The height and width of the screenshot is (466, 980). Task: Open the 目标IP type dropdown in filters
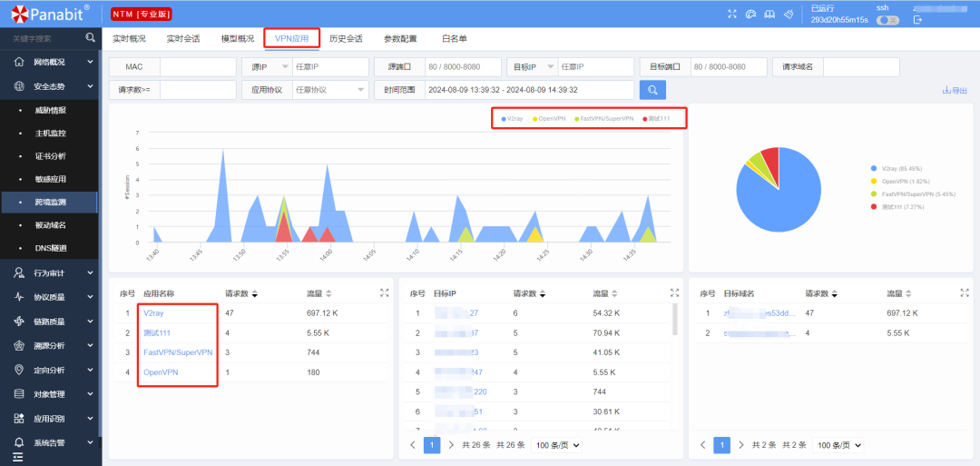click(x=532, y=66)
